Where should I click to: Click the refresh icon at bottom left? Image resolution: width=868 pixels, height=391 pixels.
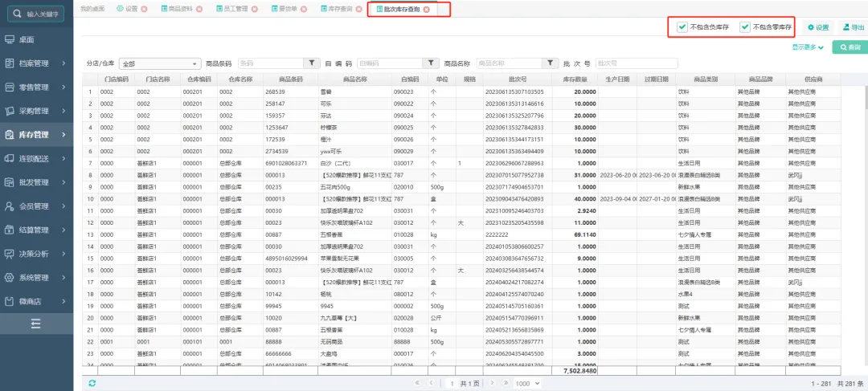pyautogui.click(x=92, y=384)
